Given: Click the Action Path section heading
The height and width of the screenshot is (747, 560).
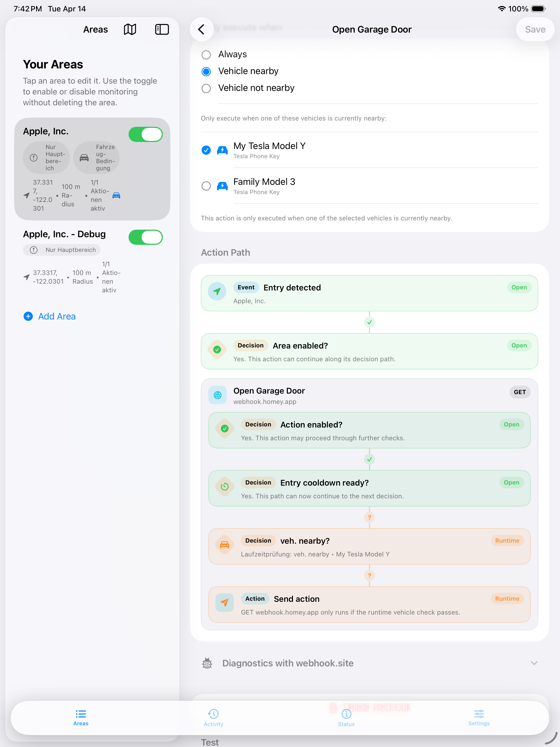Looking at the screenshot, I should [x=225, y=253].
